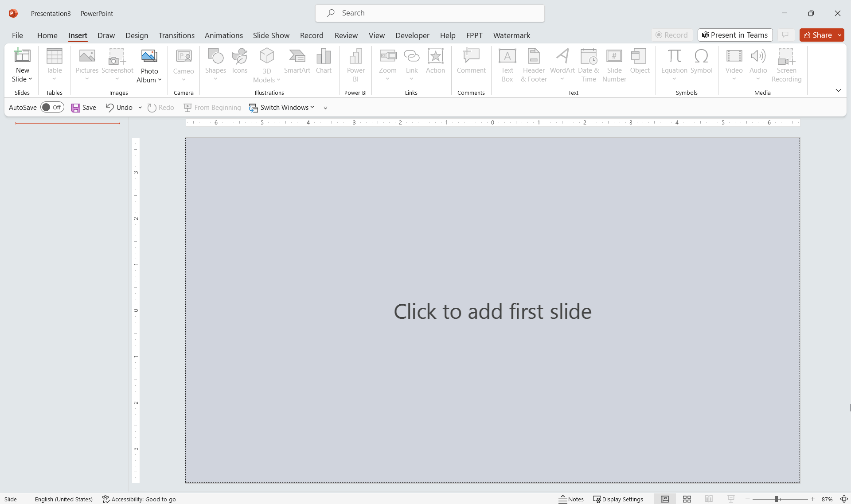Toggle Display Settings in the status bar
The height and width of the screenshot is (504, 851).
pos(618,499)
